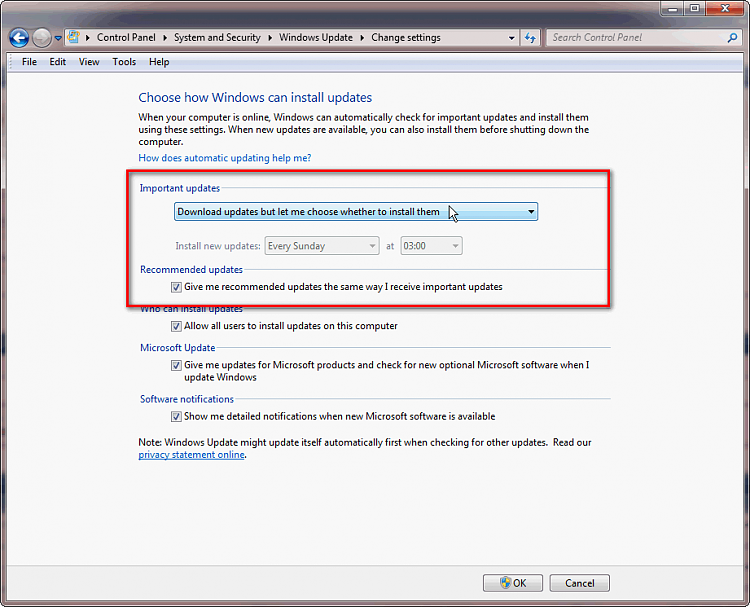Image resolution: width=750 pixels, height=607 pixels.
Task: Open the File menu
Action: tap(29, 62)
